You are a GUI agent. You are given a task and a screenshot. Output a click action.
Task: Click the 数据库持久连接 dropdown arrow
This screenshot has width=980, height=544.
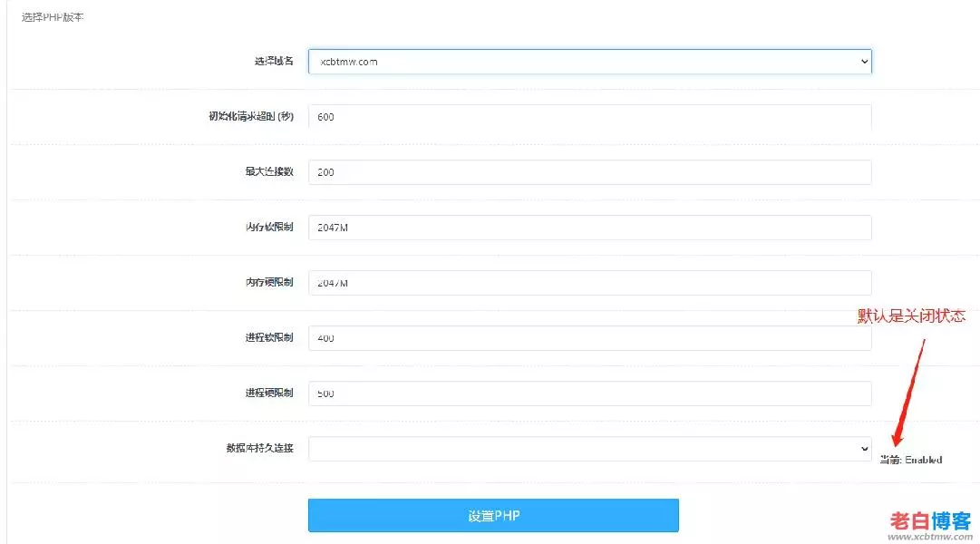pyautogui.click(x=864, y=448)
